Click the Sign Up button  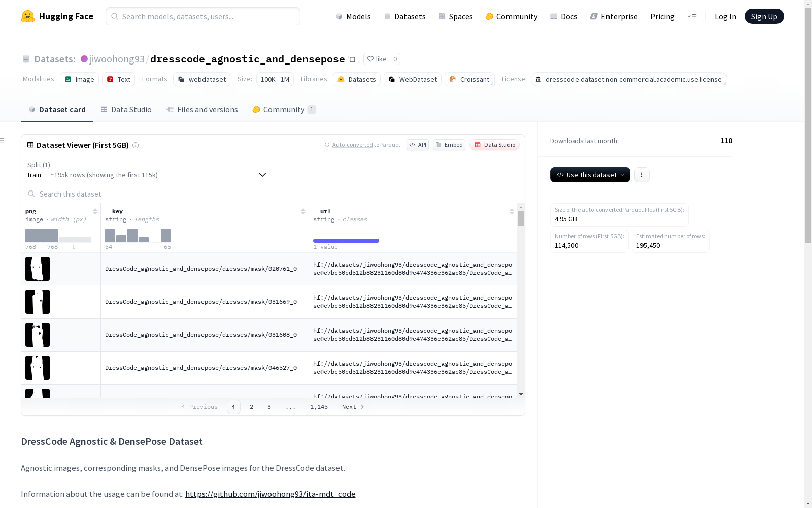[764, 16]
